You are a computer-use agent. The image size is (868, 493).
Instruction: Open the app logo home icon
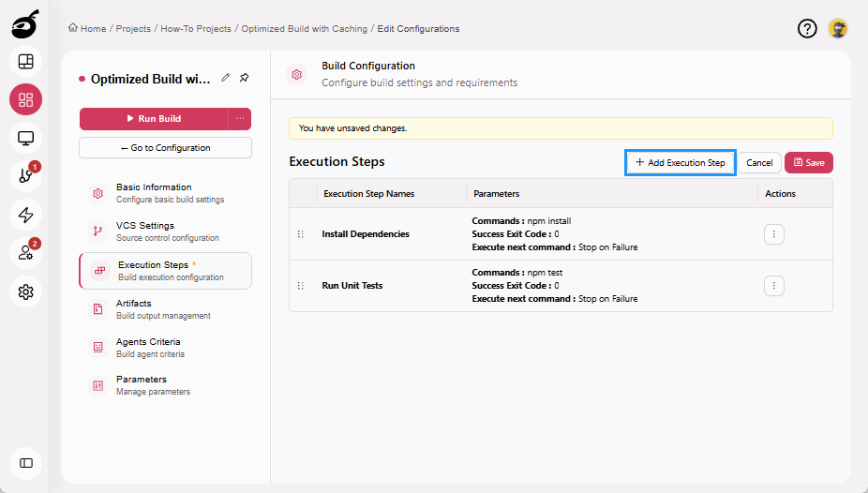tap(25, 23)
